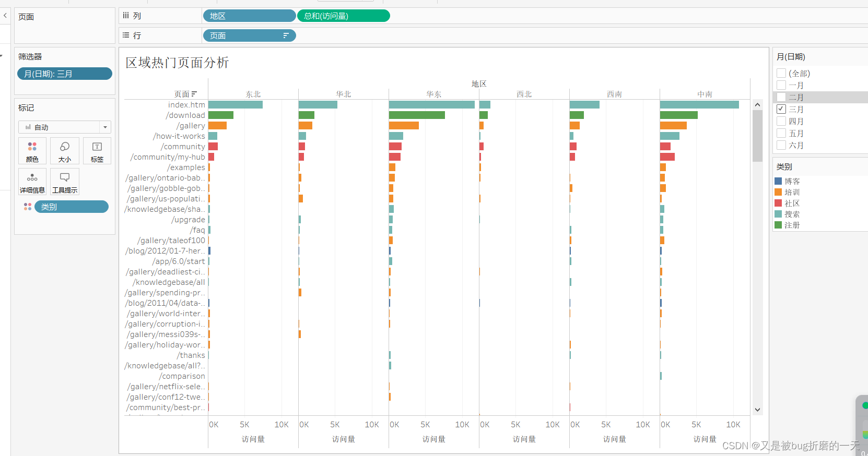Screen dimensions: 868x456
Task: Click the 华东 index.htm teal bar
Action: pyautogui.click(x=432, y=105)
